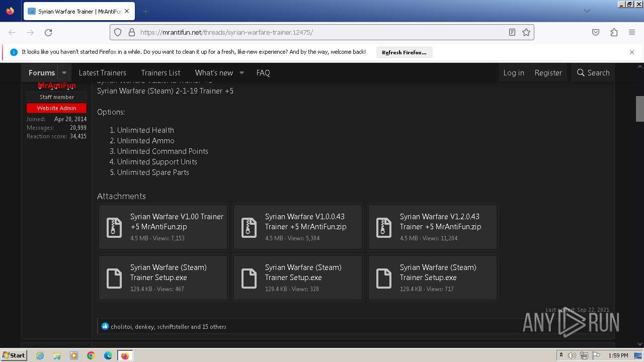Dismiss the refresh Firefox notification bar

click(x=632, y=52)
